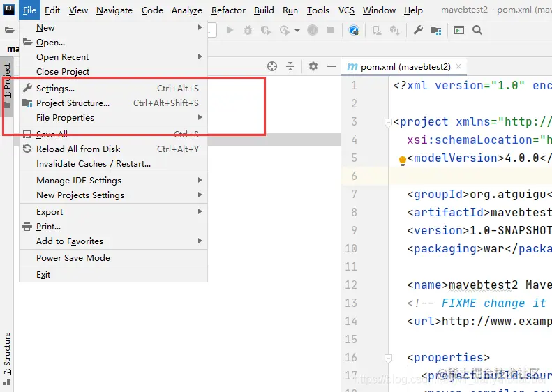
Task: Collapse the project tag fold marker
Action: pyautogui.click(x=388, y=123)
